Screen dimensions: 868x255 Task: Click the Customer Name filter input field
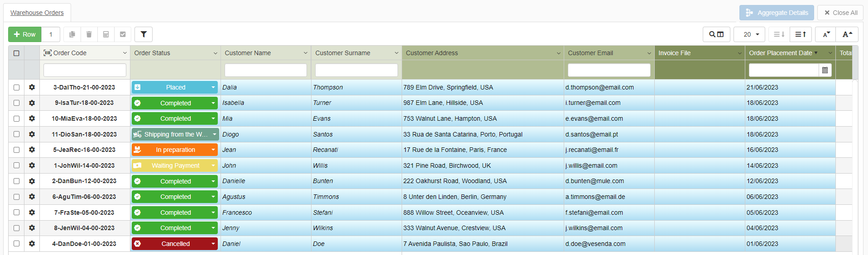(x=266, y=70)
